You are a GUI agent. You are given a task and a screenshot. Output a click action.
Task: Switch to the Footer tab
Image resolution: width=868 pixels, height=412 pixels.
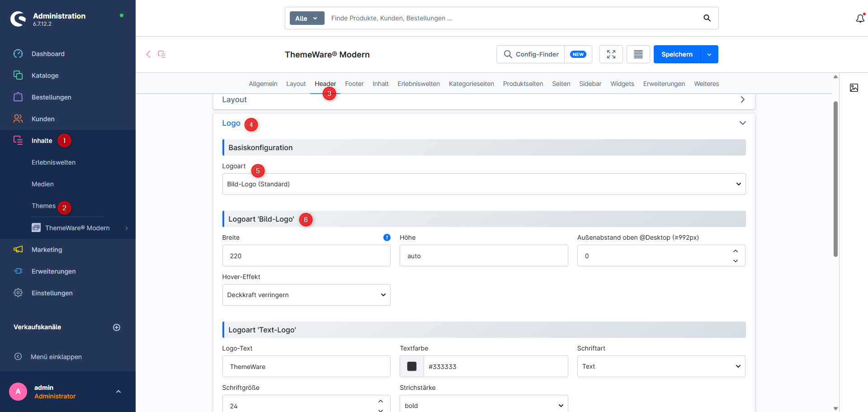point(354,84)
